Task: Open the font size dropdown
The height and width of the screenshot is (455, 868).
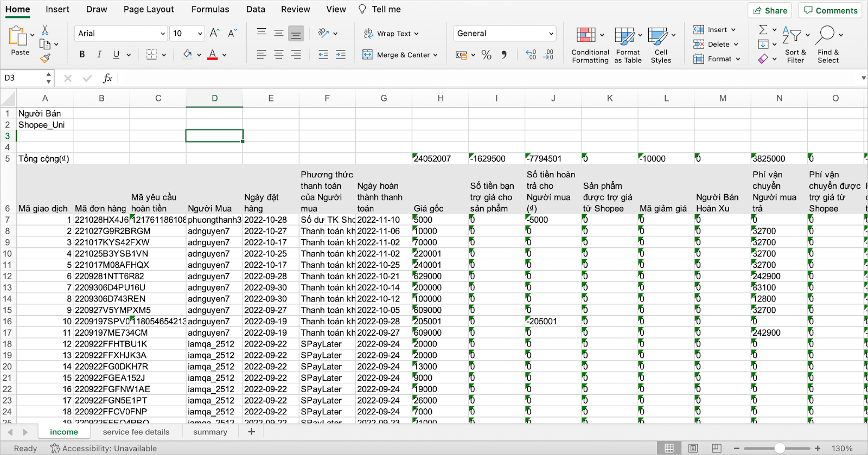Action: click(200, 34)
